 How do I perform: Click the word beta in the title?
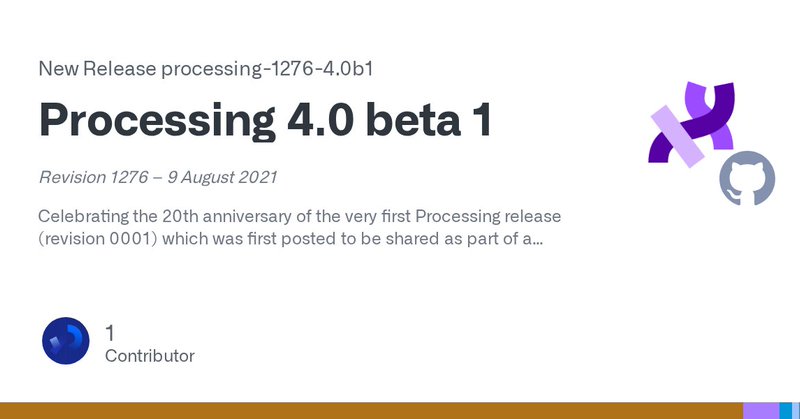point(412,119)
